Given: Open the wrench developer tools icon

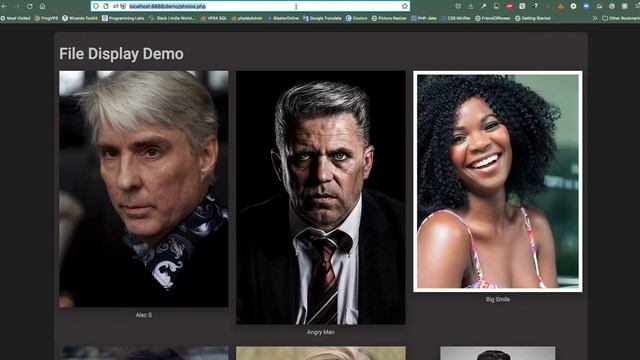Looking at the screenshot, I should click(x=484, y=6).
